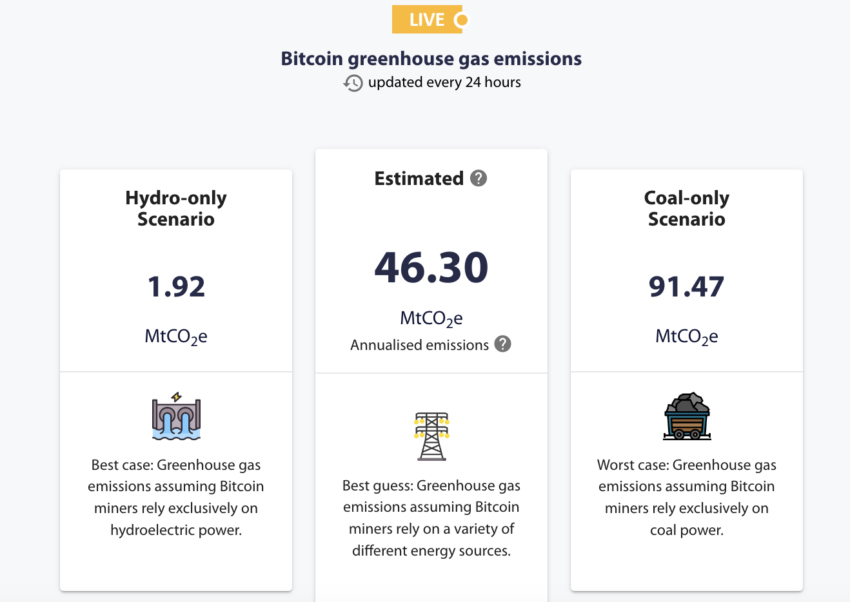Click the Annualised emissions label

click(x=419, y=345)
